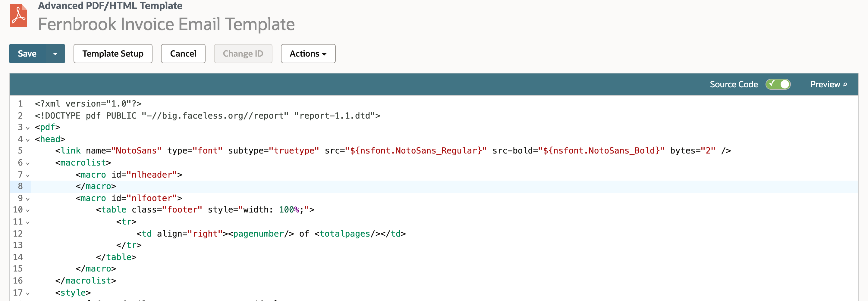The image size is (868, 301).
Task: Click the DOCTYPE pdf PUBLIC line
Action: coord(208,116)
